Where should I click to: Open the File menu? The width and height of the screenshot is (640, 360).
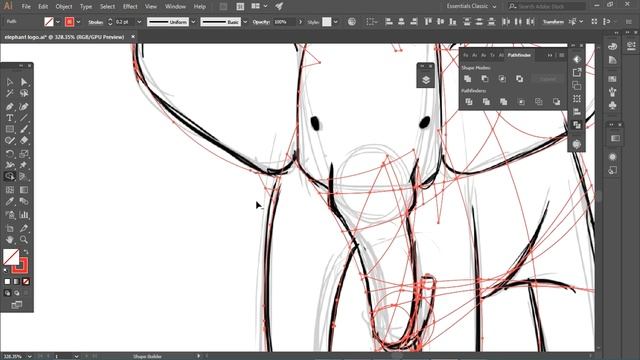pos(26,7)
